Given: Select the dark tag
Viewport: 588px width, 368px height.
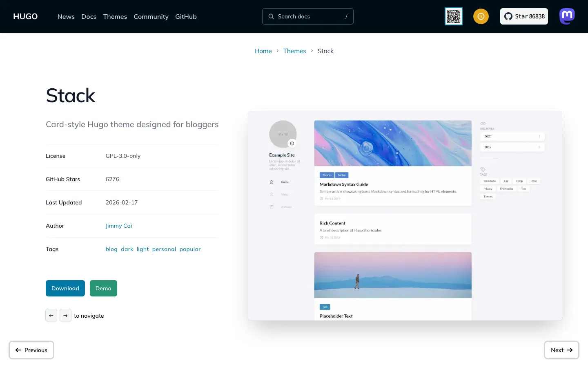Looking at the screenshot, I should click(127, 249).
